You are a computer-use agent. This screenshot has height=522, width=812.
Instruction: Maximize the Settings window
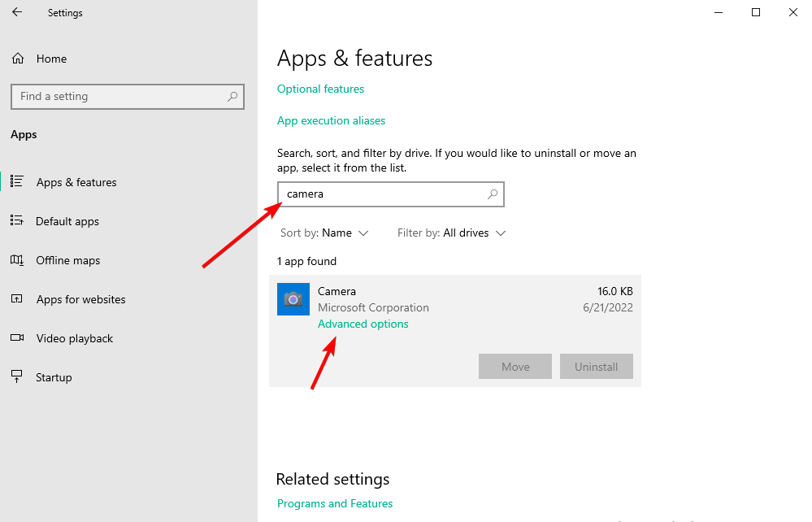tap(756, 12)
